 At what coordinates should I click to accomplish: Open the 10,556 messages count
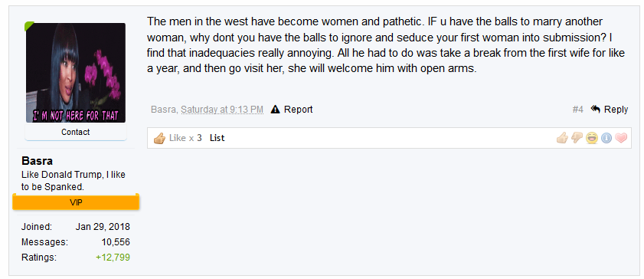116,242
